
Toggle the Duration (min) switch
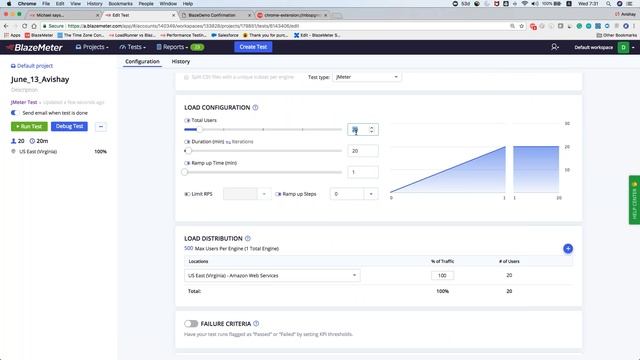[x=187, y=142]
